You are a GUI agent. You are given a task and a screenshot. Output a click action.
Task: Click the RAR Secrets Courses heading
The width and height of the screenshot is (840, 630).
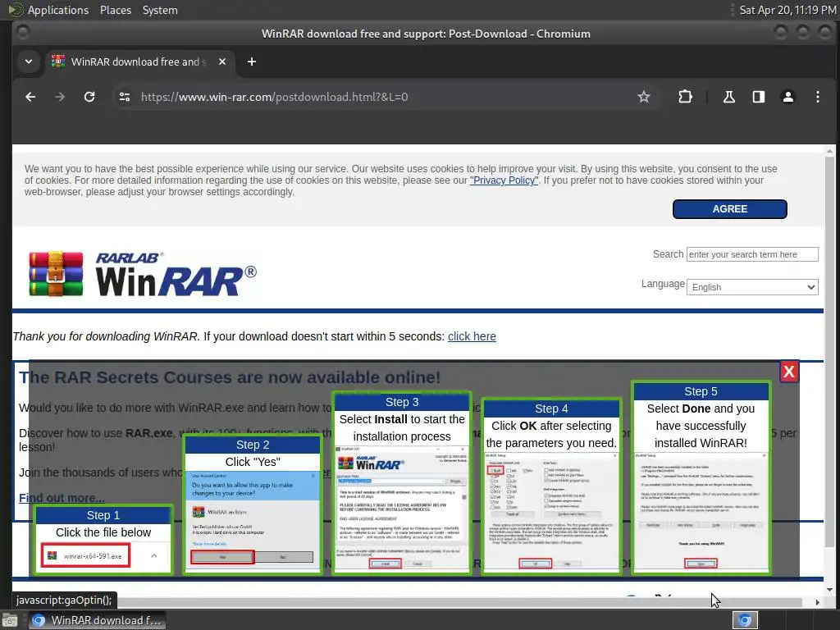point(230,377)
